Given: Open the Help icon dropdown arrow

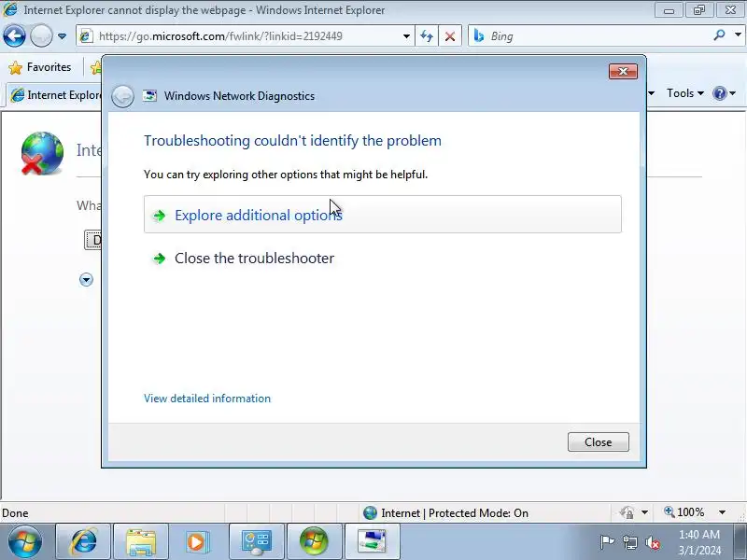Looking at the screenshot, I should 733,93.
